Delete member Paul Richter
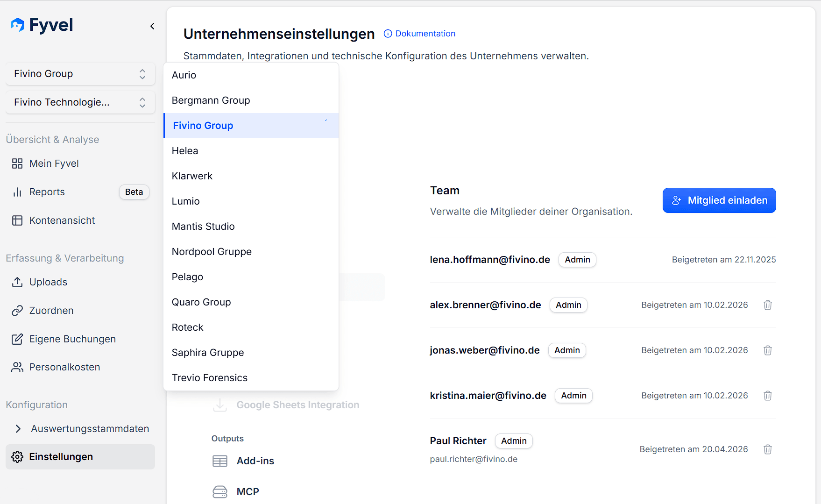821x504 pixels. 768,449
